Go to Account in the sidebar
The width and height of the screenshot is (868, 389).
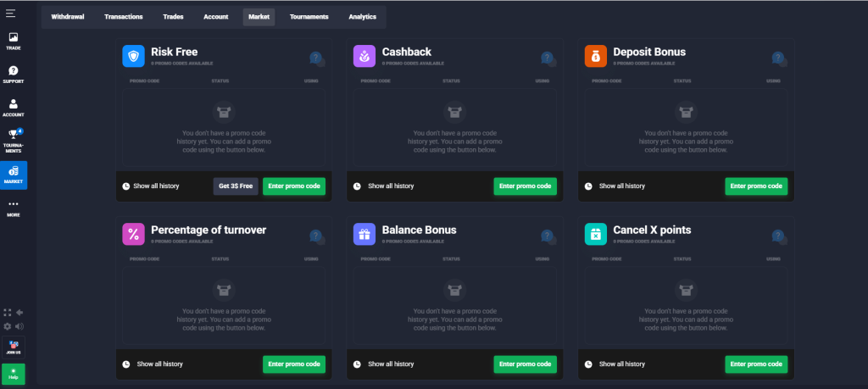click(14, 108)
